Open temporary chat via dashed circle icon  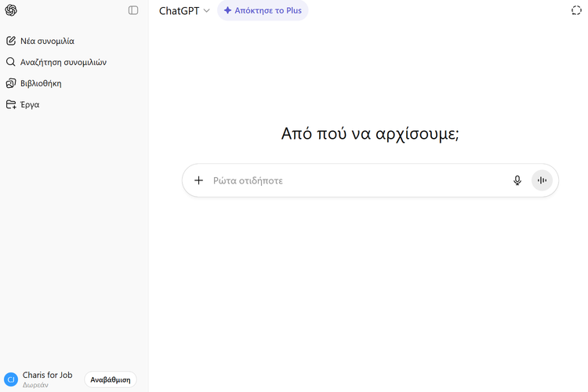pos(576,10)
